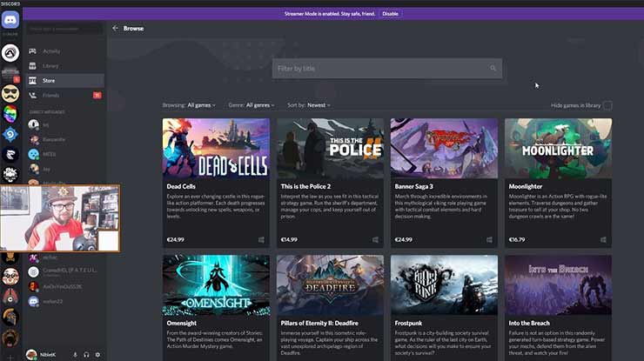644x361 pixels.
Task: Open the Frostpunk title link
Action: (408, 324)
